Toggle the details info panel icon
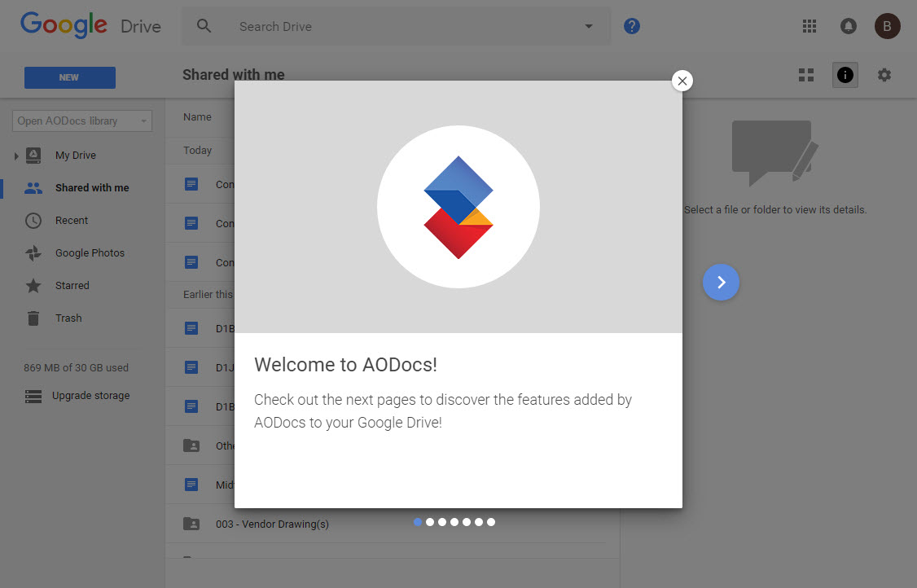The image size is (917, 588). pyautogui.click(x=845, y=75)
